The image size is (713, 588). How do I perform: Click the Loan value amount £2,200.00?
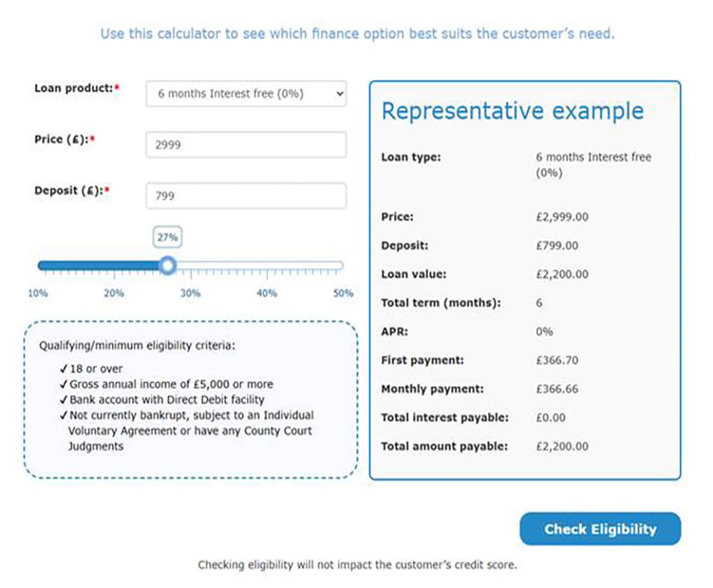pyautogui.click(x=562, y=274)
